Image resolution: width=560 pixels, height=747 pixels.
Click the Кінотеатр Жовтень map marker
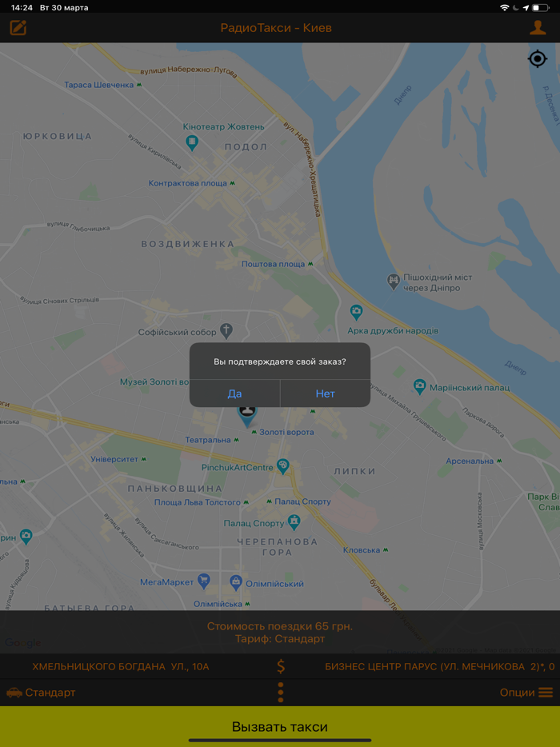(x=192, y=142)
